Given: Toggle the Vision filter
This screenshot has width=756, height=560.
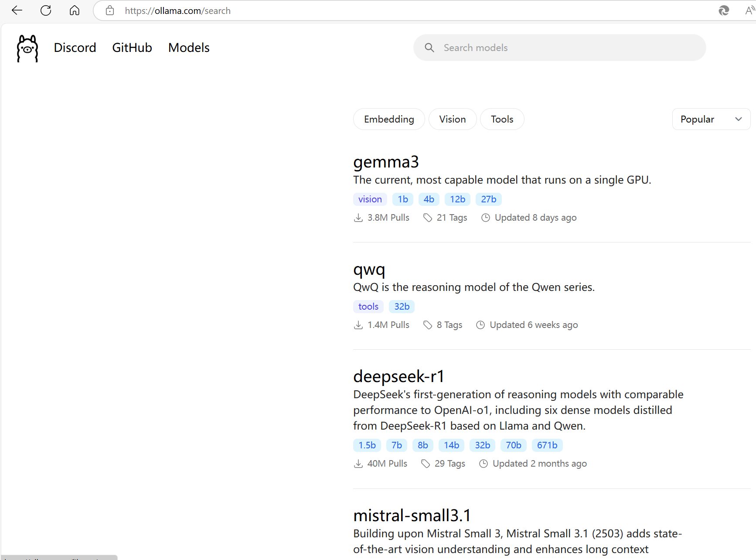Looking at the screenshot, I should [x=453, y=119].
